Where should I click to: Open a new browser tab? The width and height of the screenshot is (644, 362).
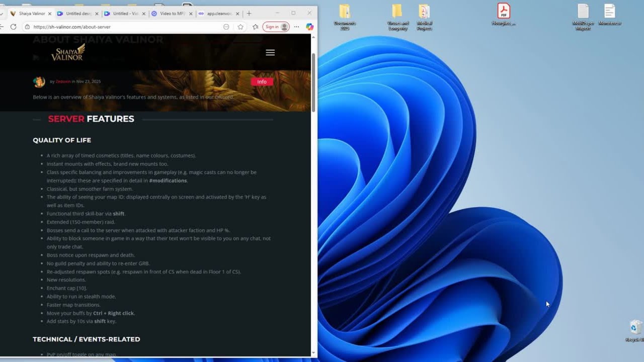pos(249,14)
